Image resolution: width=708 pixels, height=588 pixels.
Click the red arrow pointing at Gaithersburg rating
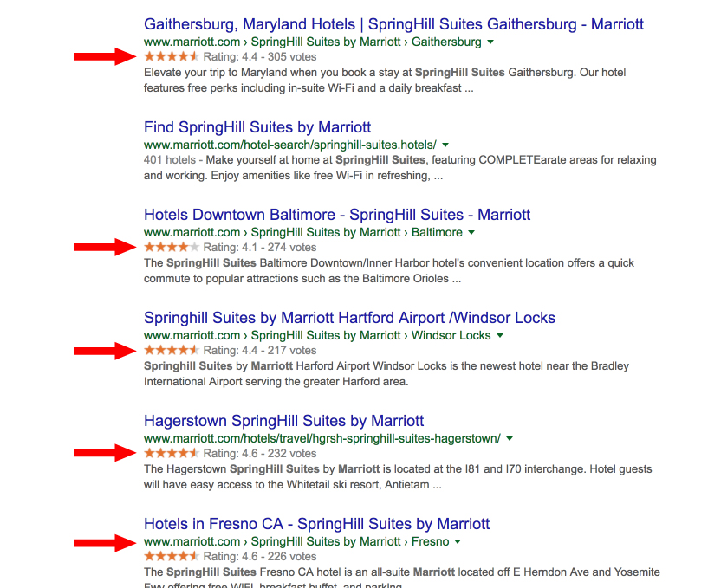point(104,57)
